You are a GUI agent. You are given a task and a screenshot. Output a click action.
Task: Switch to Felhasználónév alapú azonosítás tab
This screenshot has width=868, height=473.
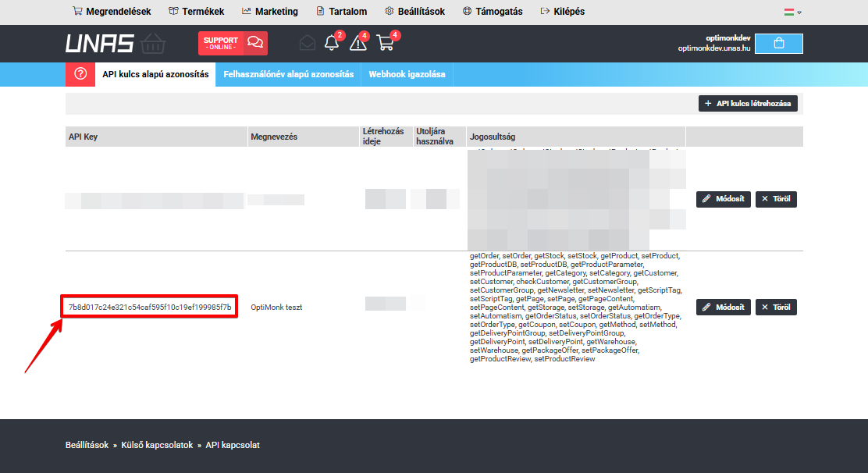288,74
